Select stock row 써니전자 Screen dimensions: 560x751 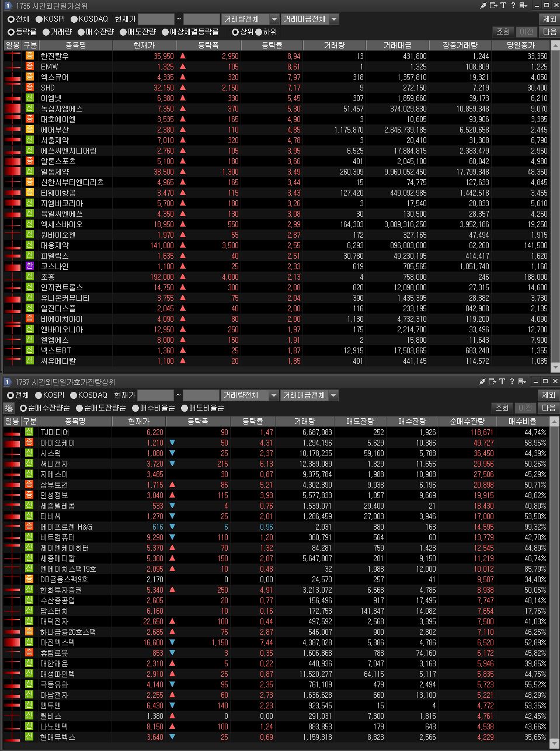pyautogui.click(x=276, y=464)
